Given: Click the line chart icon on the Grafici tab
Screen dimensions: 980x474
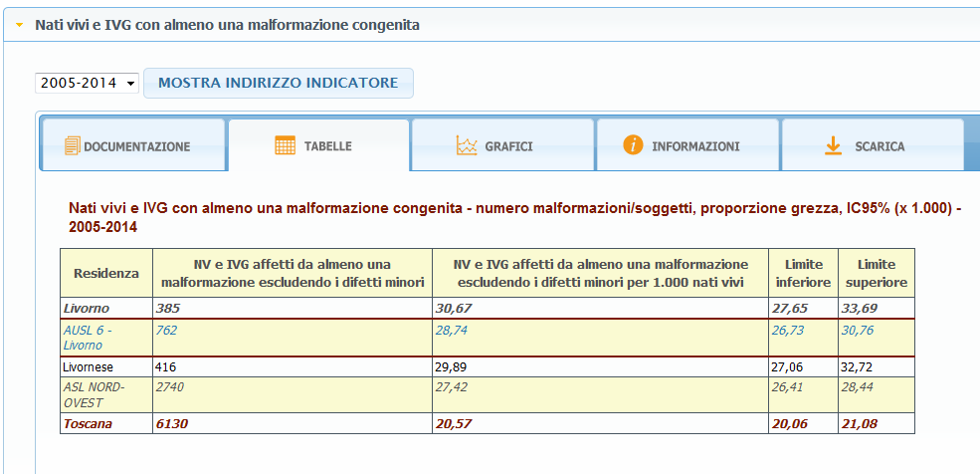Looking at the screenshot, I should pos(467,146).
